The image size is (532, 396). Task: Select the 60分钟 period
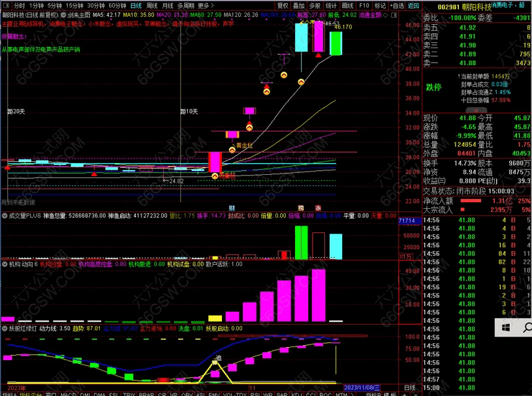pyautogui.click(x=117, y=5)
